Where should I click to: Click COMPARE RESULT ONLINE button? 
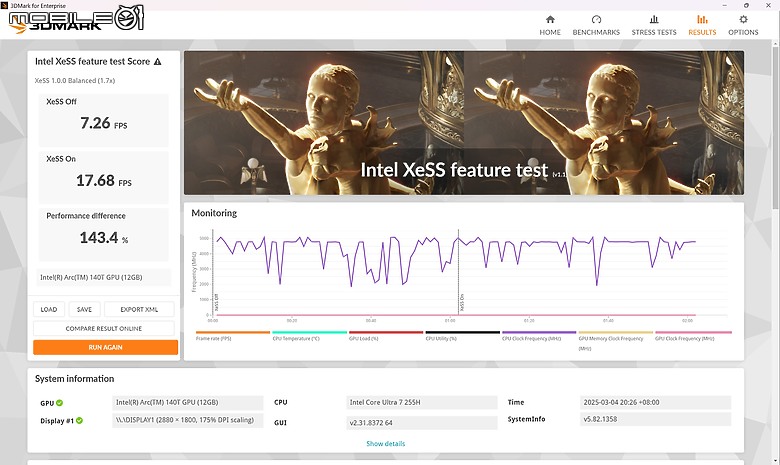pos(103,328)
